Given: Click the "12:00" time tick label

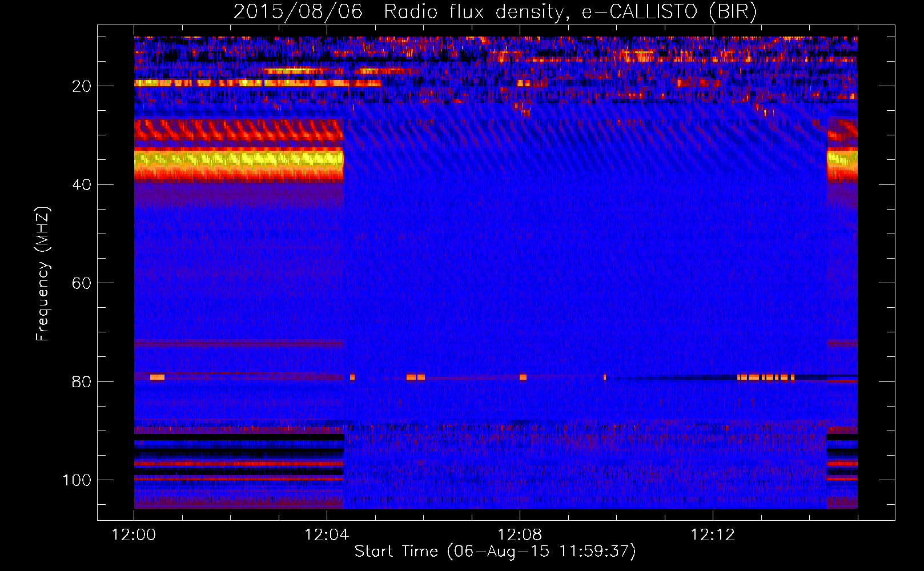Looking at the screenshot, I should 134,535.
